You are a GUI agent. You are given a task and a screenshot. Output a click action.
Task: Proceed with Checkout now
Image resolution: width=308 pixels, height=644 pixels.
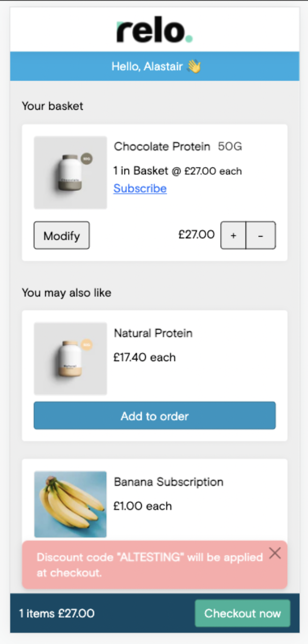pos(242,613)
